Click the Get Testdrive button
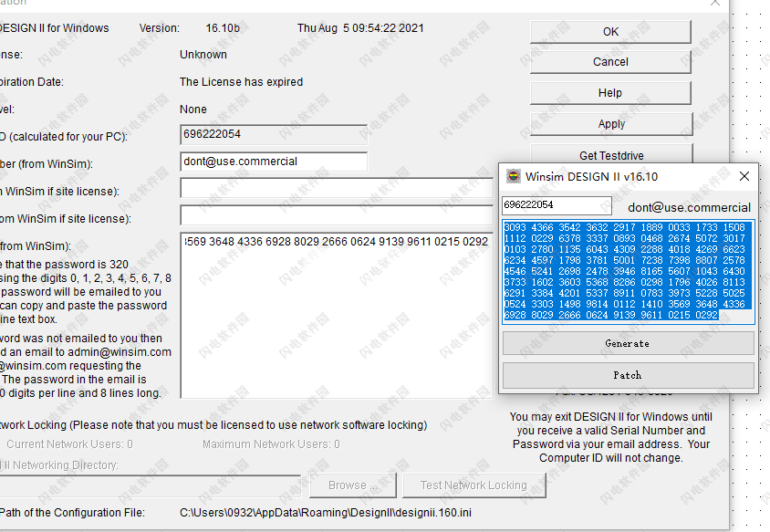The width and height of the screenshot is (770, 532). pyautogui.click(x=611, y=154)
